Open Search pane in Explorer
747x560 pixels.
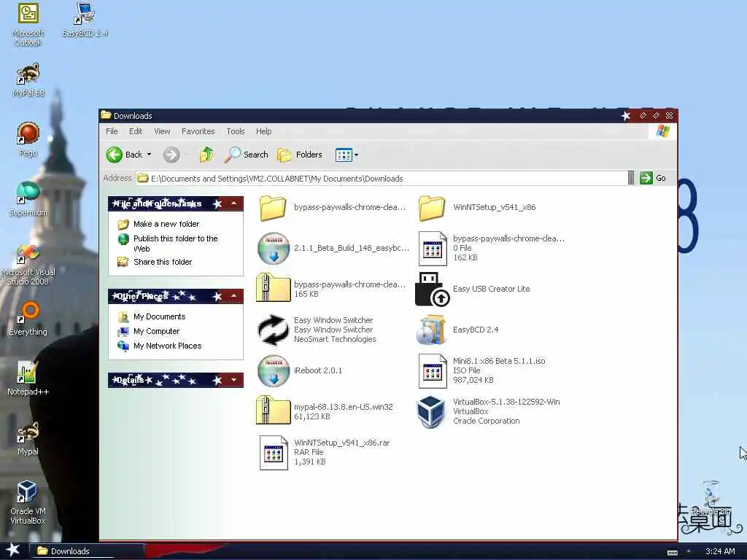tap(247, 155)
